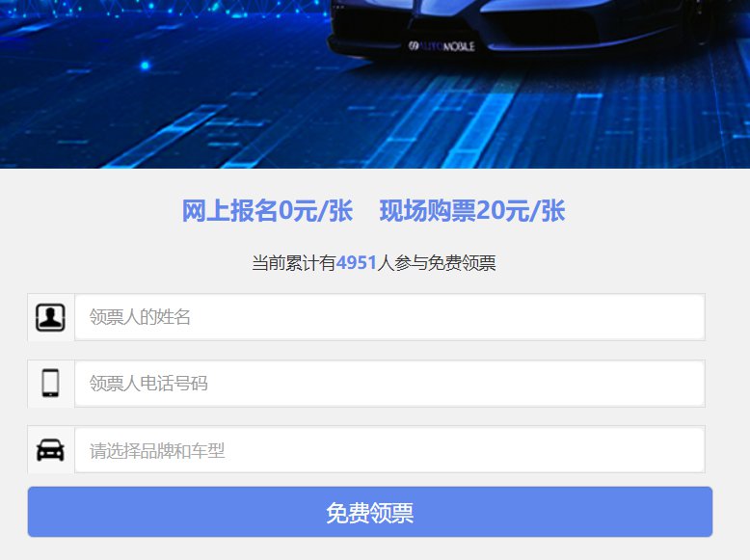Viewport: 750px width, 560px height.
Task: Focus the 领票人电话号码 phone input
Action: (389, 384)
